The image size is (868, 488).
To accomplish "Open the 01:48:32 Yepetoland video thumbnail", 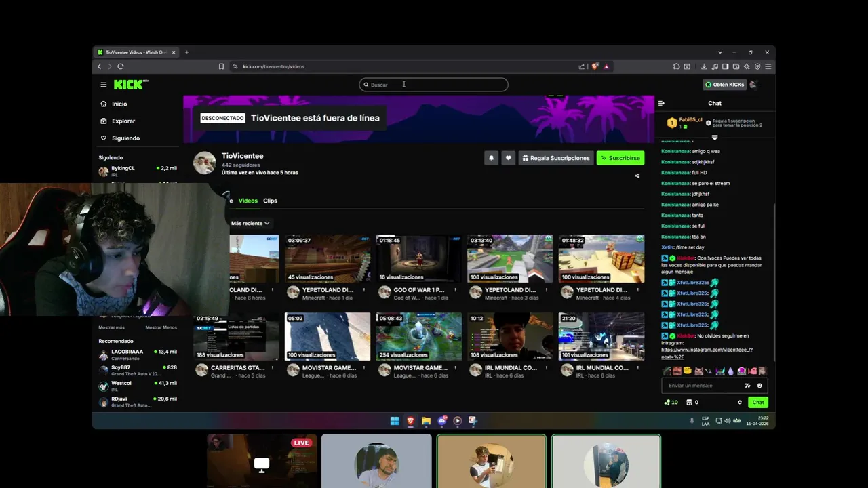I will click(601, 259).
